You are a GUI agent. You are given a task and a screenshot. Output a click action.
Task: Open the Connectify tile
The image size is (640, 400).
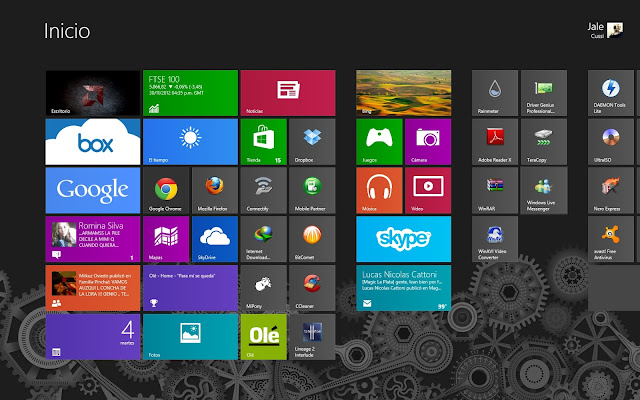point(264,191)
